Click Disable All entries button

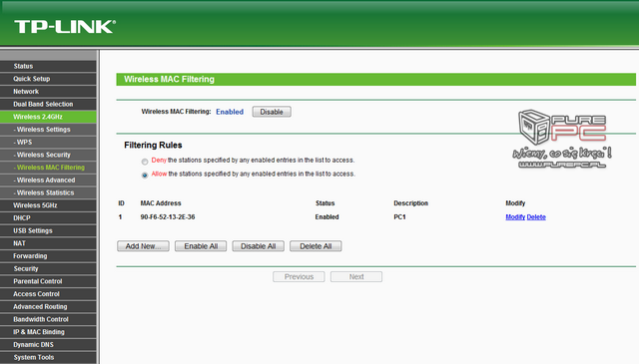[258, 246]
